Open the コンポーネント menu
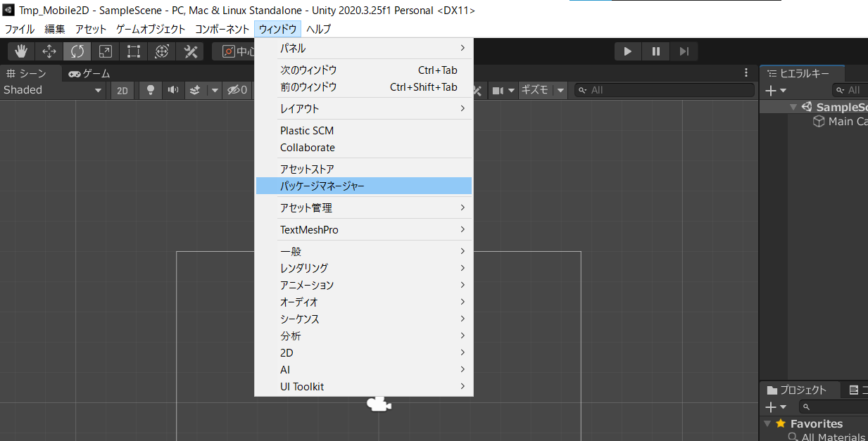Viewport: 868px width, 441px height. 222,29
